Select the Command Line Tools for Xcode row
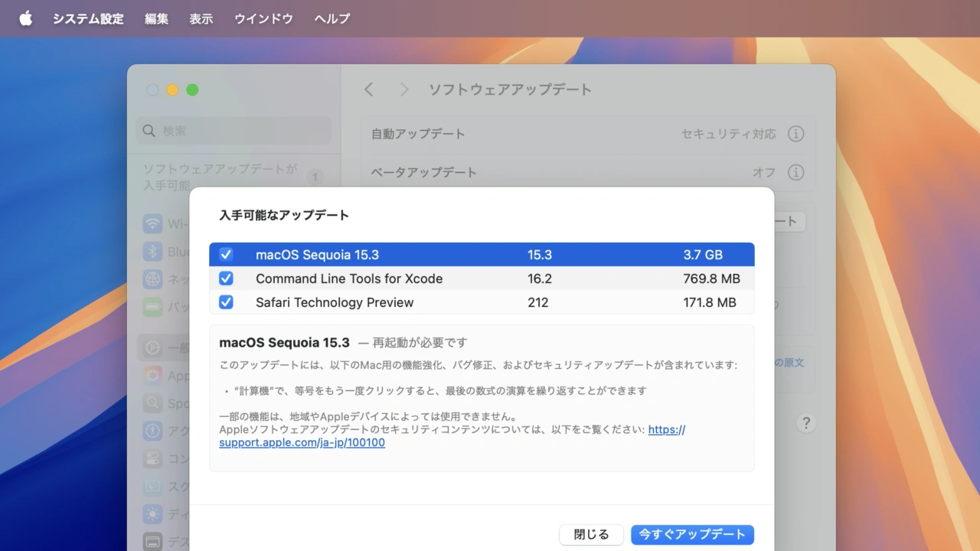The image size is (980, 551). point(482,279)
